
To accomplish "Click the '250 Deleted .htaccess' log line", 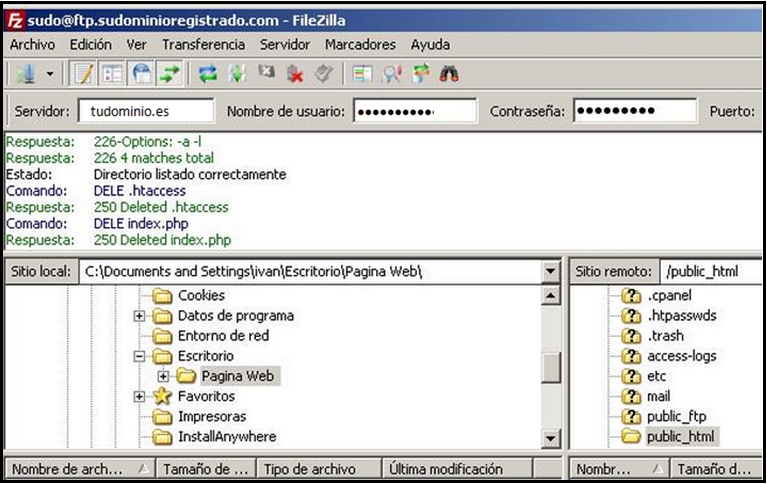I will tap(161, 207).
